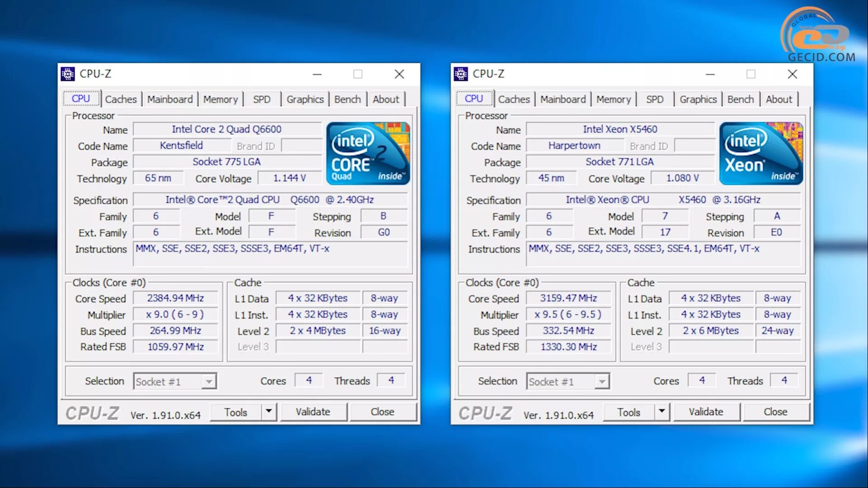The width and height of the screenshot is (868, 488).
Task: Click the Intel Core 2 Quad logo badge
Action: coord(368,153)
